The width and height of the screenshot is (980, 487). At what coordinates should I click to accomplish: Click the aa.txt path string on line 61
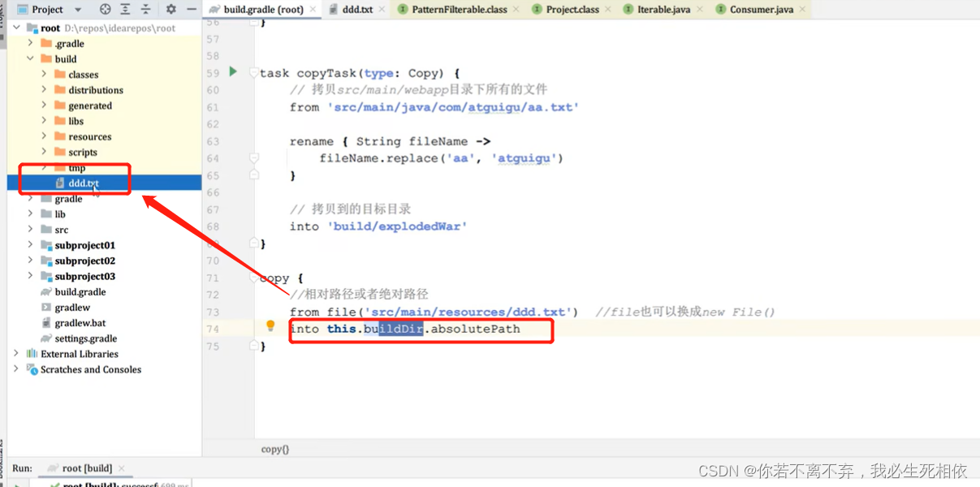pyautogui.click(x=453, y=107)
